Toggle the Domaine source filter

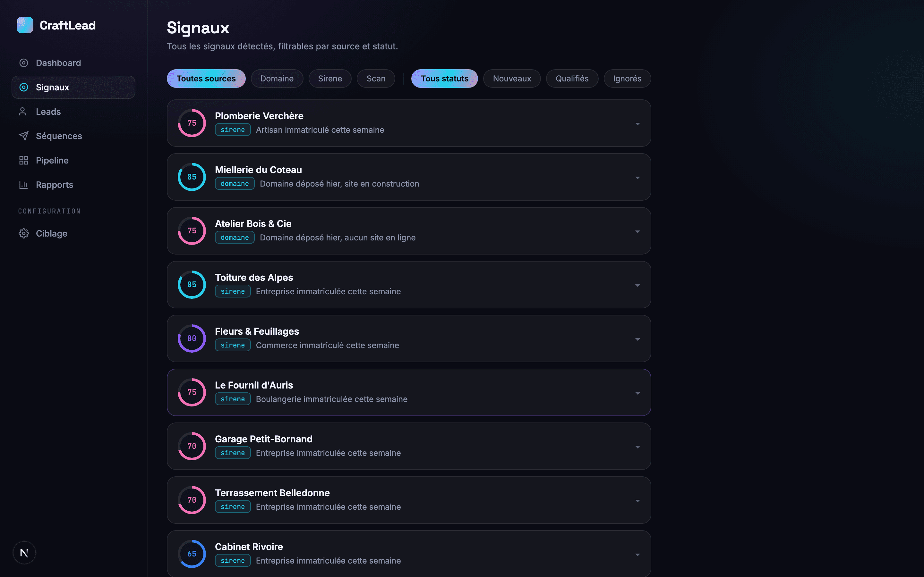point(277,79)
